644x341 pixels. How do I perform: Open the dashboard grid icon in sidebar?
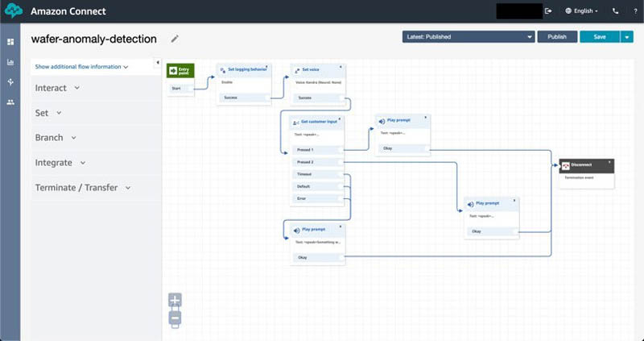(x=10, y=42)
